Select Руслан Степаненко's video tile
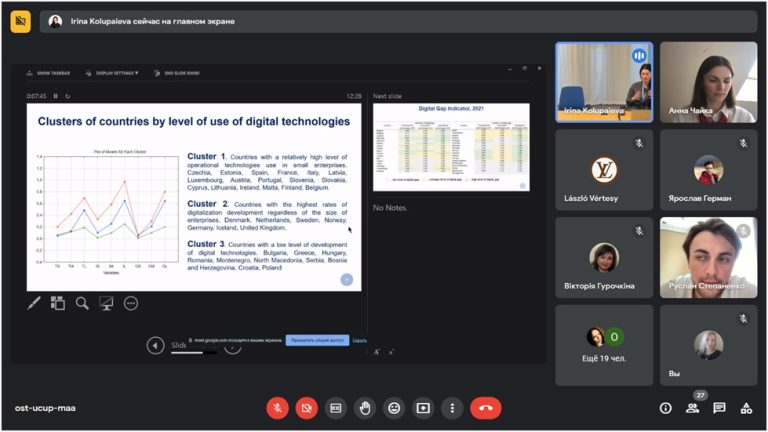This screenshot has width=768, height=432. [708, 258]
